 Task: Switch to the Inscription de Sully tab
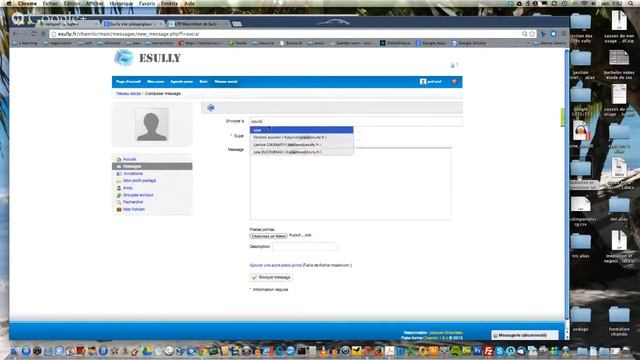pyautogui.click(x=197, y=24)
